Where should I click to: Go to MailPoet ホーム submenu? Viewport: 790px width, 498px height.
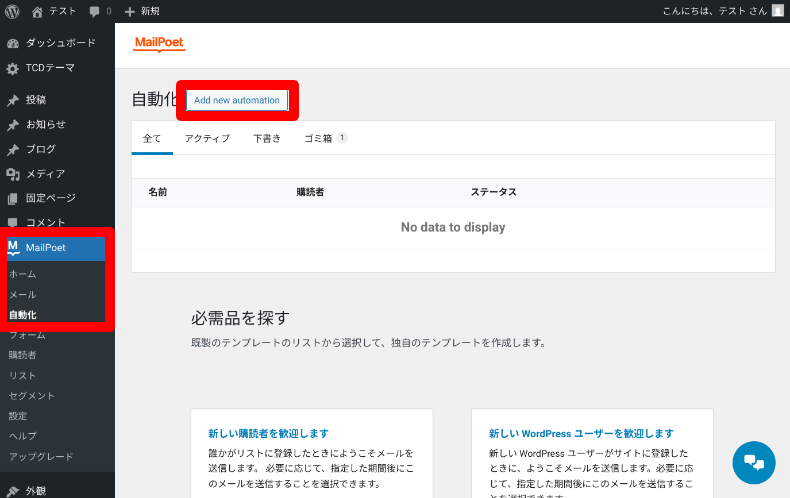click(x=22, y=274)
